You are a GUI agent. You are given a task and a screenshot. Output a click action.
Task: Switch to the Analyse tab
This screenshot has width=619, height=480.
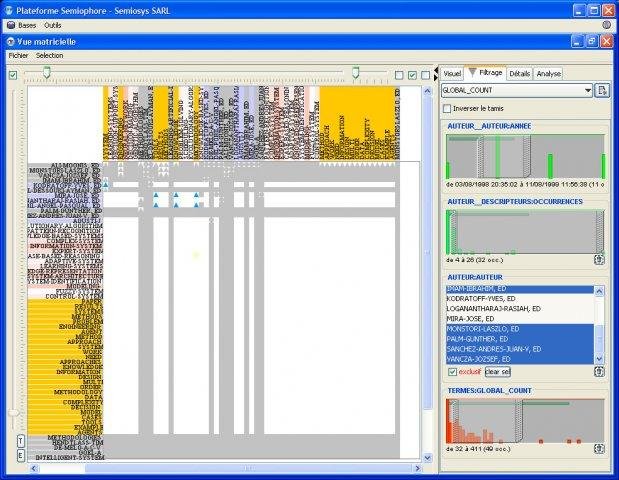(x=549, y=74)
